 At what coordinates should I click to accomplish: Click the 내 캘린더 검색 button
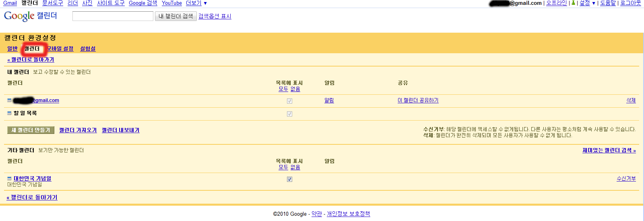tap(176, 16)
